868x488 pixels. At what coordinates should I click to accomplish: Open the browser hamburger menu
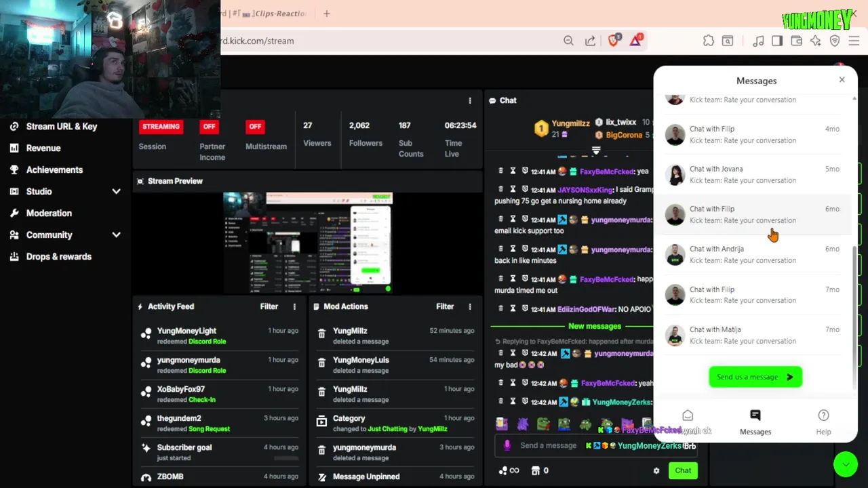[x=854, y=41]
